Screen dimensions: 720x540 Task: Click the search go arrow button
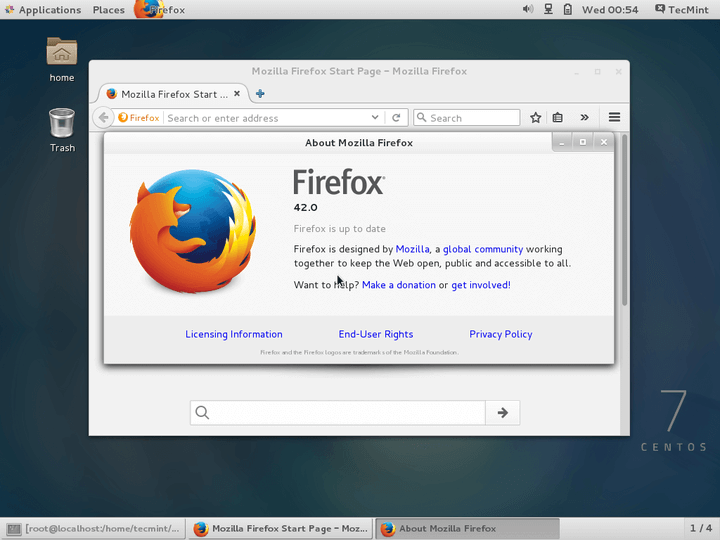click(503, 412)
